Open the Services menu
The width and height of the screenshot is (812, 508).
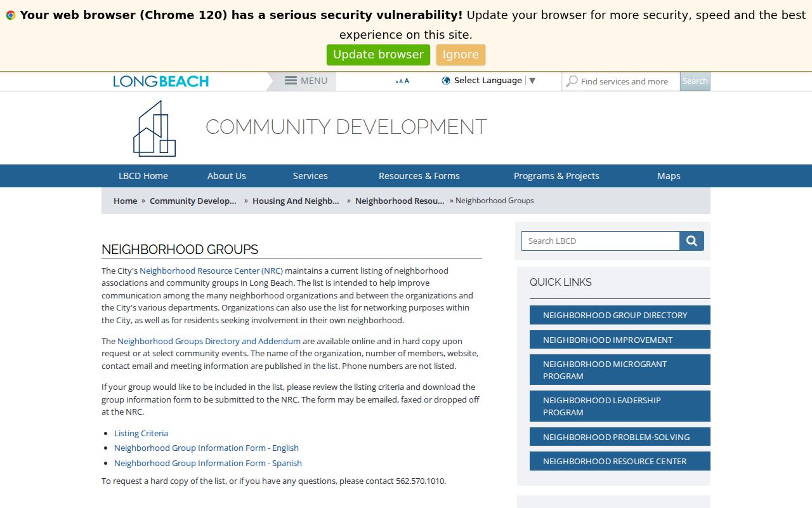click(310, 176)
